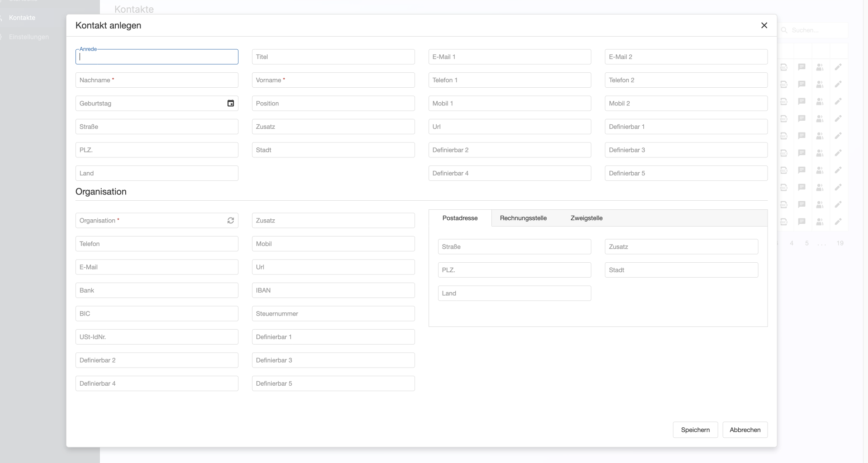Select the Position text field
868x463 pixels.
coord(333,104)
